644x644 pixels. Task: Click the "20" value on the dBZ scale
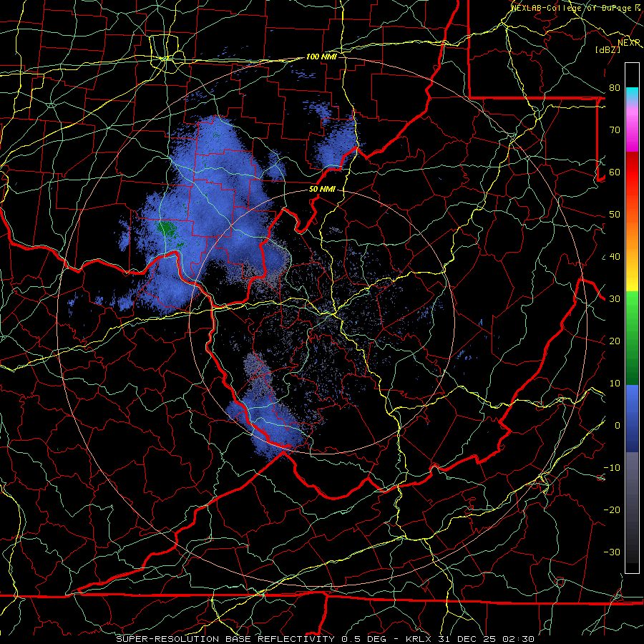615,341
